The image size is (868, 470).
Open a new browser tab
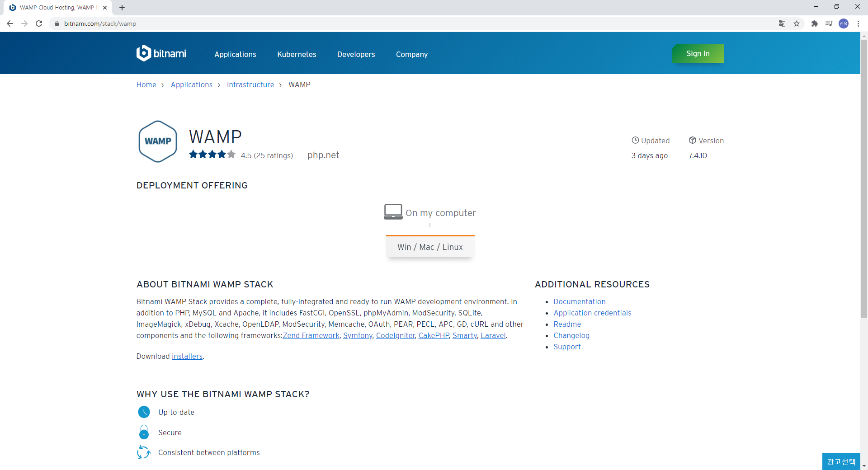point(122,8)
